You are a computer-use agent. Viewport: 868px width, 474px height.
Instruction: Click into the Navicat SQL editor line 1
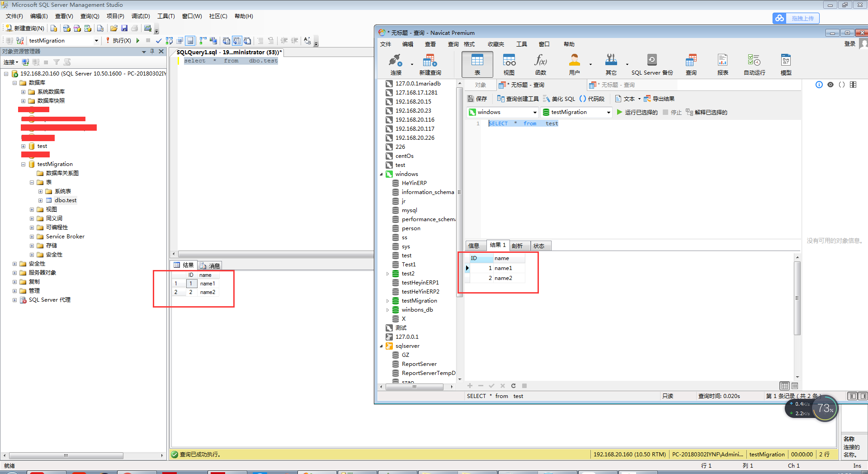tap(523, 123)
